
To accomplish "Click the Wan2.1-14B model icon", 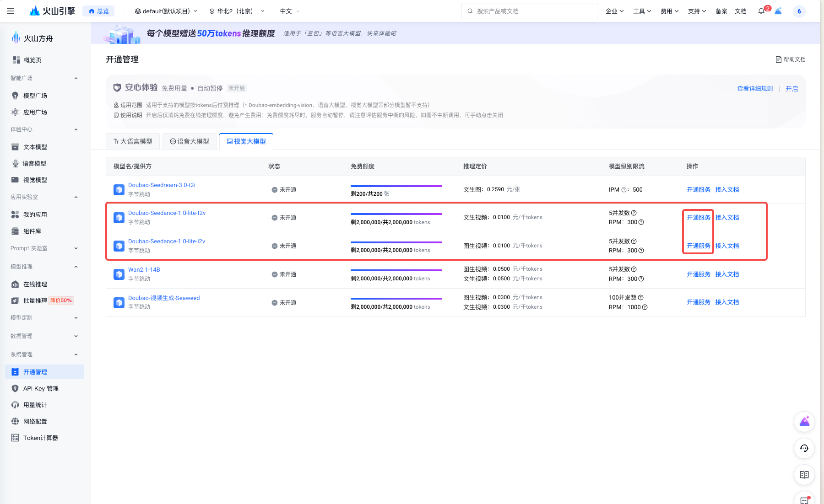I will tap(119, 274).
